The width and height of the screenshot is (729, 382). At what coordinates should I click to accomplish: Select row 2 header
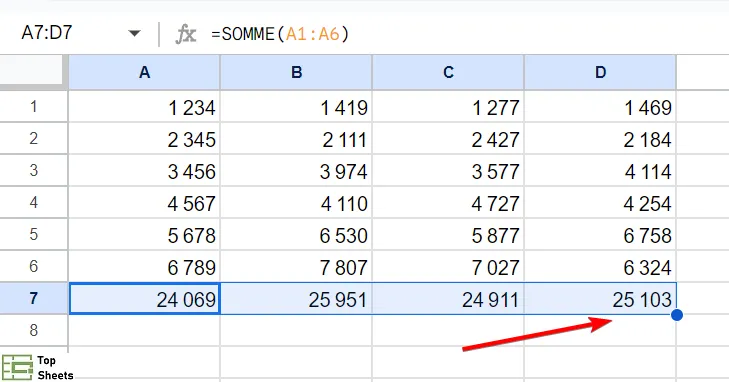click(33, 138)
